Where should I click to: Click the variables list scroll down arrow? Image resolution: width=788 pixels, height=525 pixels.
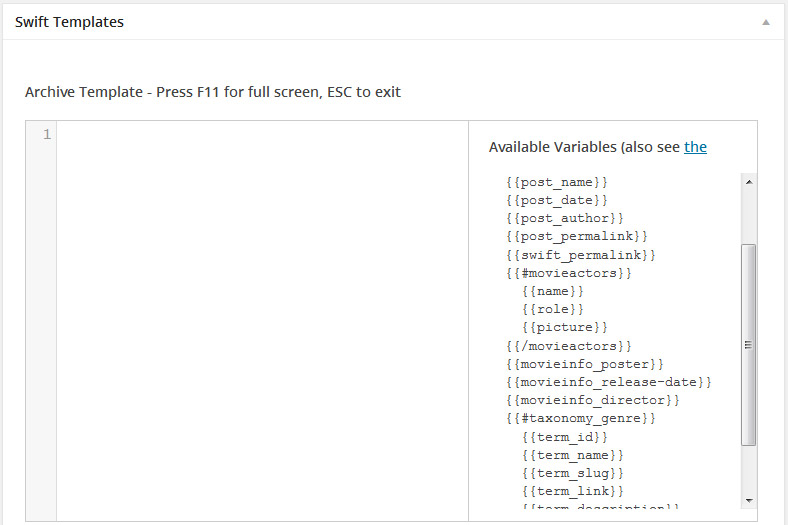(748, 499)
